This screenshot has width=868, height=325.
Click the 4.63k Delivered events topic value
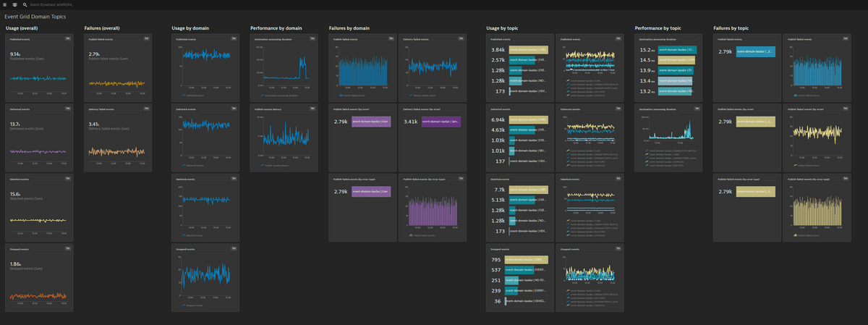498,130
